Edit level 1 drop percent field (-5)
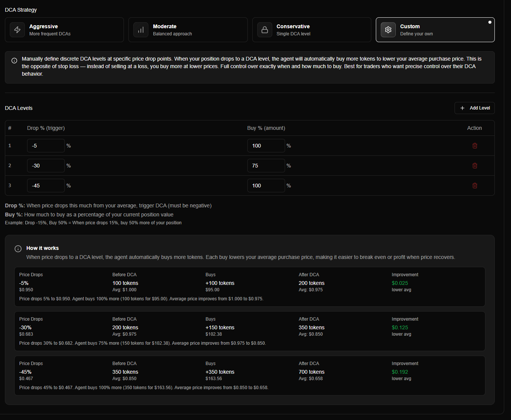Image resolution: width=511 pixels, height=420 pixels. [x=46, y=146]
